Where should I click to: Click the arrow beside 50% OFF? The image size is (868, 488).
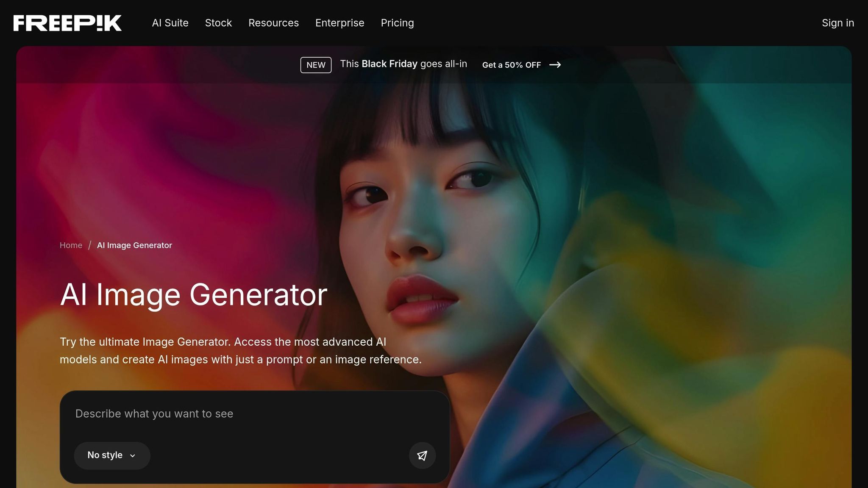555,65
